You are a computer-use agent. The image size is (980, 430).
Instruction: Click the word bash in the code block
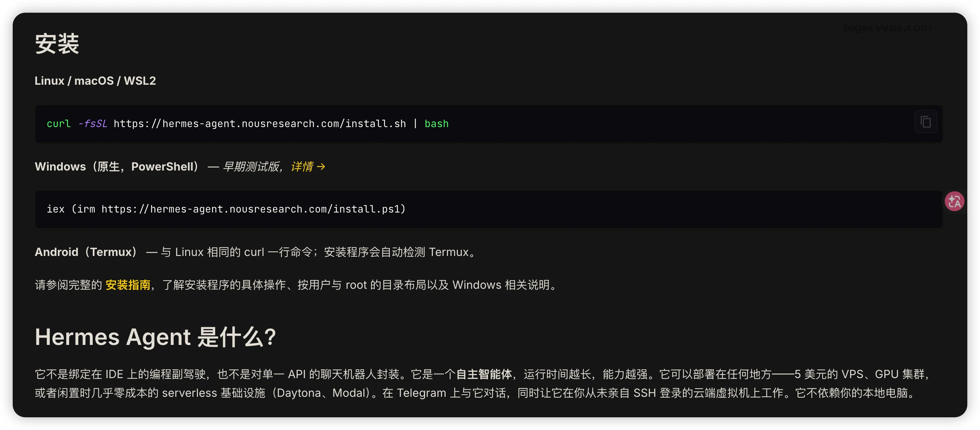click(437, 124)
